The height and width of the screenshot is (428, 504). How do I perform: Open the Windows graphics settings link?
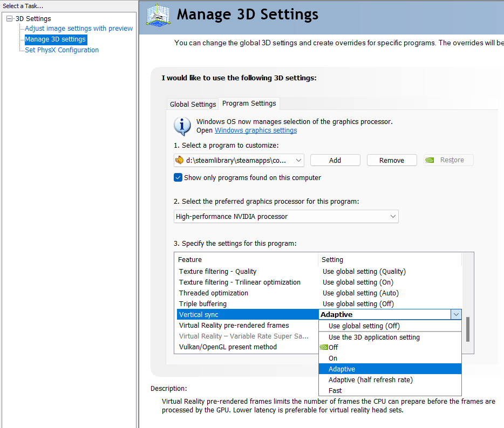point(256,130)
